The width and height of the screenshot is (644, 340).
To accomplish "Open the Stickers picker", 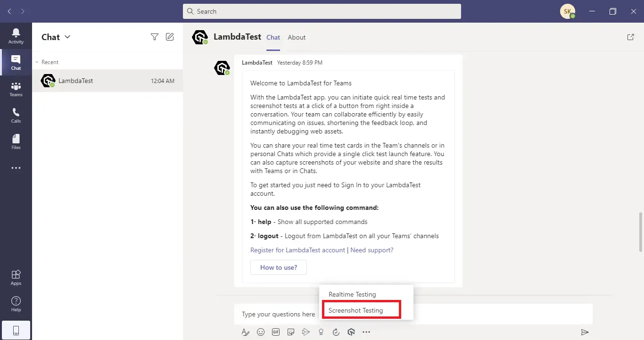I will pyautogui.click(x=291, y=332).
